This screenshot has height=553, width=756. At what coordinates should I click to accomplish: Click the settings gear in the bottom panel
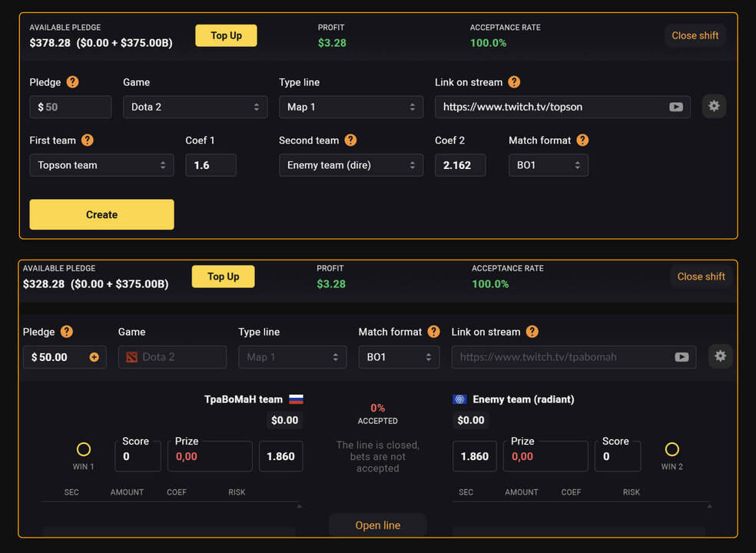click(x=720, y=356)
